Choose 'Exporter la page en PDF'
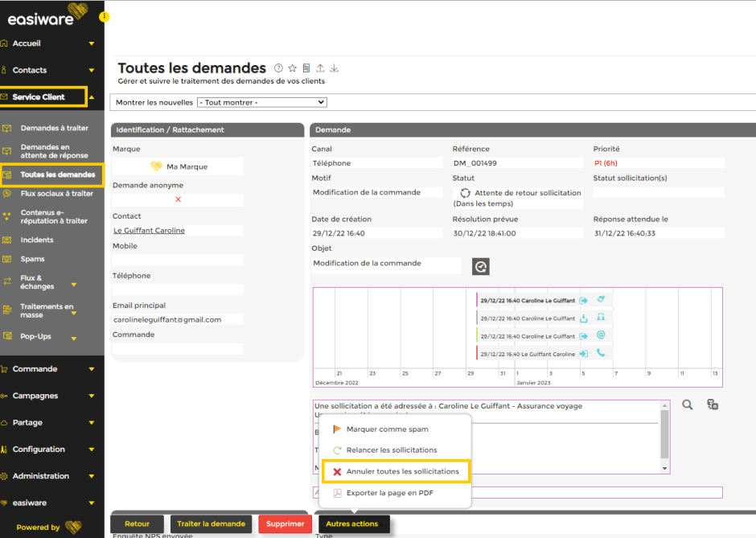 click(x=389, y=493)
